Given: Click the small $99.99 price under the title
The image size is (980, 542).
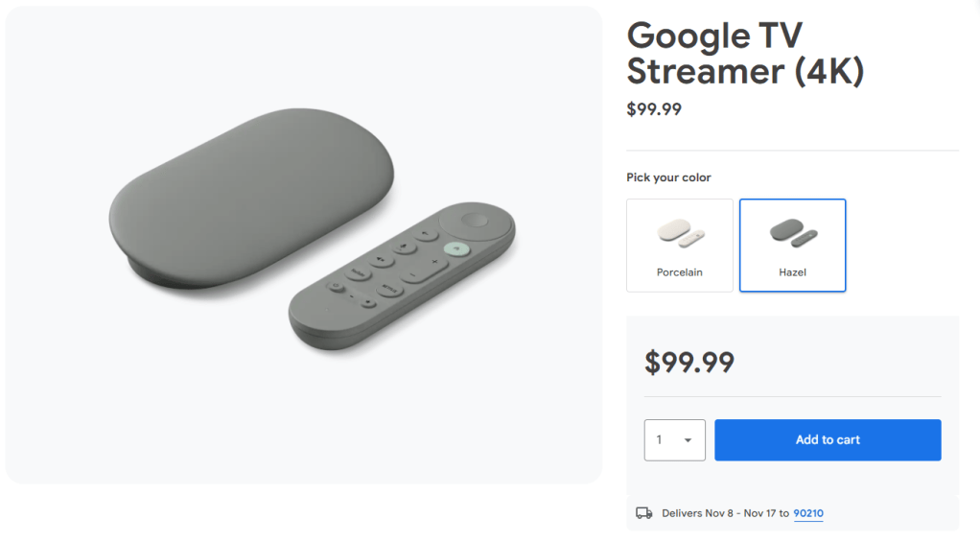Looking at the screenshot, I should click(654, 109).
